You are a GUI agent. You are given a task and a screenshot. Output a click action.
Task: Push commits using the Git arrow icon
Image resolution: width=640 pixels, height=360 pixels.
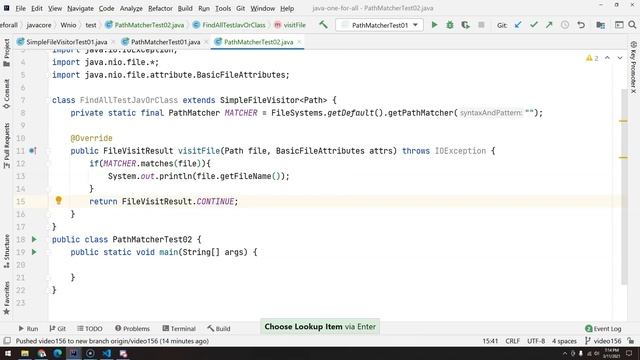point(549,25)
